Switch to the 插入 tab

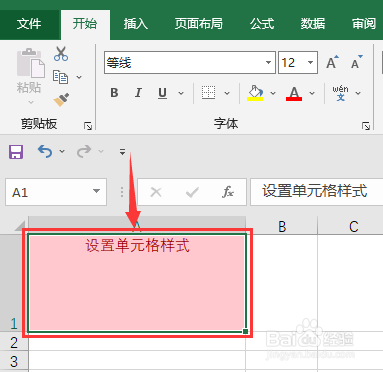(x=136, y=24)
